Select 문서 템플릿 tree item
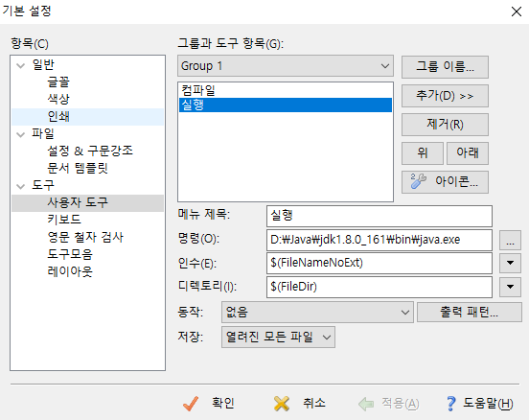Screen dimensions: 529x420 tap(78, 168)
